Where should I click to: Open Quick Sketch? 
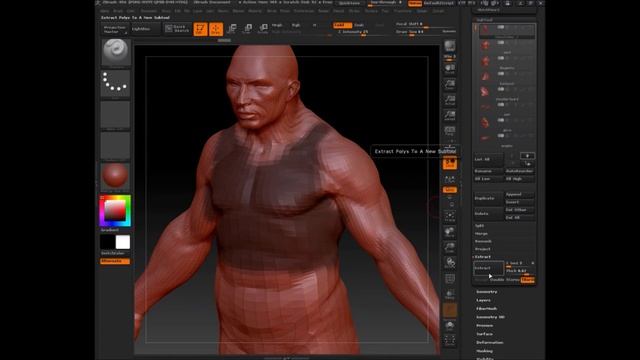pos(177,29)
